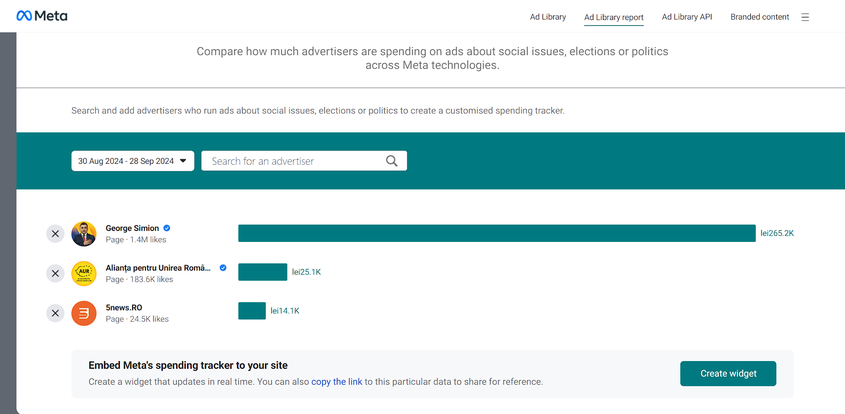Click the 'copy the link' hyperlink
This screenshot has width=845, height=414.
coord(335,382)
